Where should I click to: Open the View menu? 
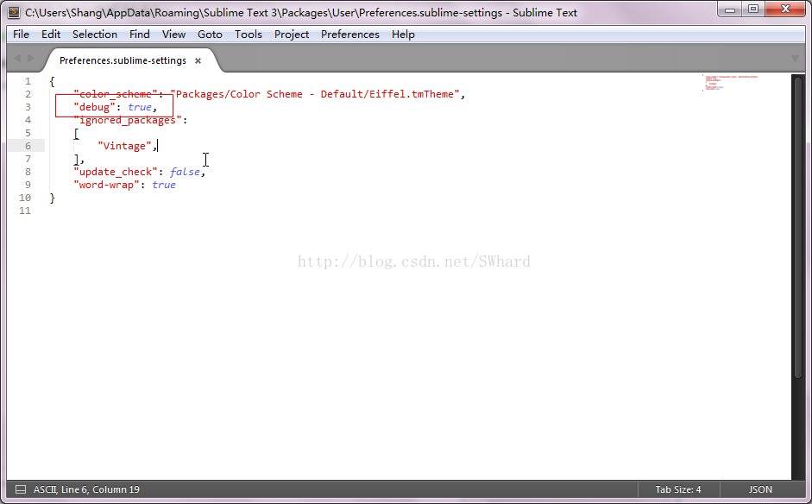(x=173, y=35)
